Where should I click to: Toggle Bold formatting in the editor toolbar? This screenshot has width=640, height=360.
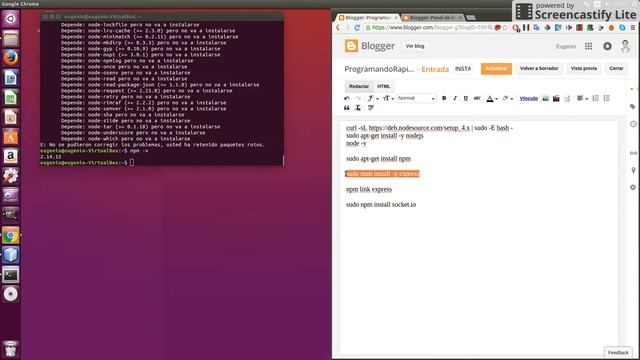pyautogui.click(x=444, y=98)
